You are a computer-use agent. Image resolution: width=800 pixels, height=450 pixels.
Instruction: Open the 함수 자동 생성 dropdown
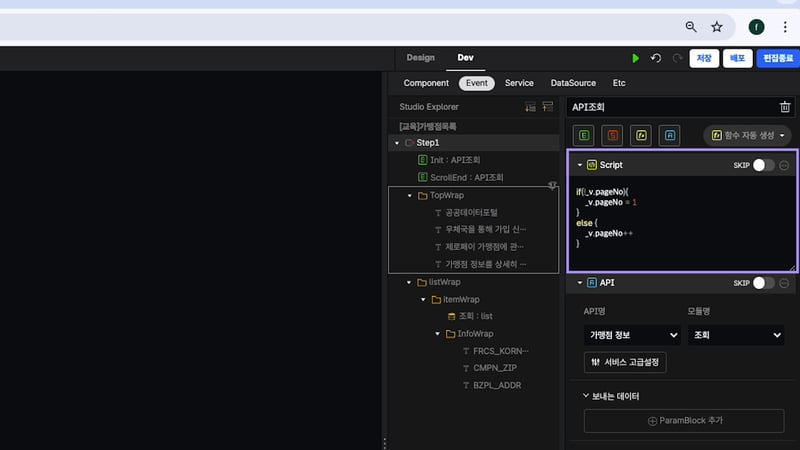pos(747,135)
